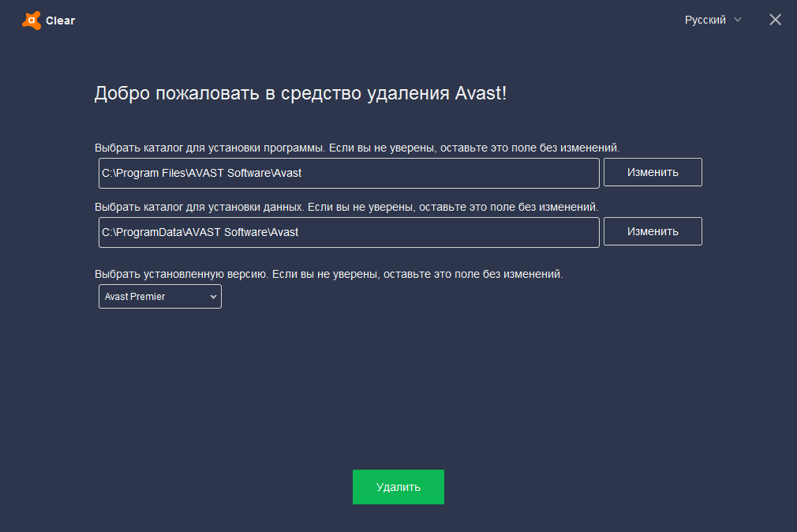The width and height of the screenshot is (797, 532).
Task: Expand the language selector chevron
Action: click(739, 20)
